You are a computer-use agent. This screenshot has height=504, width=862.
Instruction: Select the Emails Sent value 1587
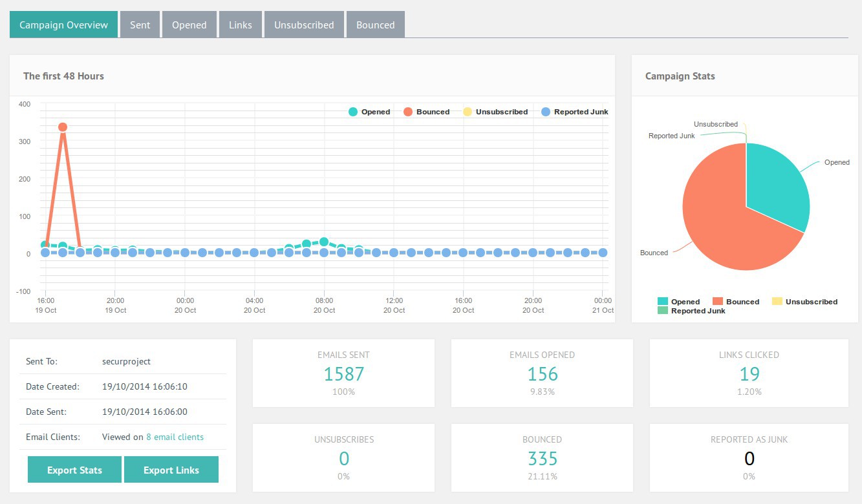(344, 374)
